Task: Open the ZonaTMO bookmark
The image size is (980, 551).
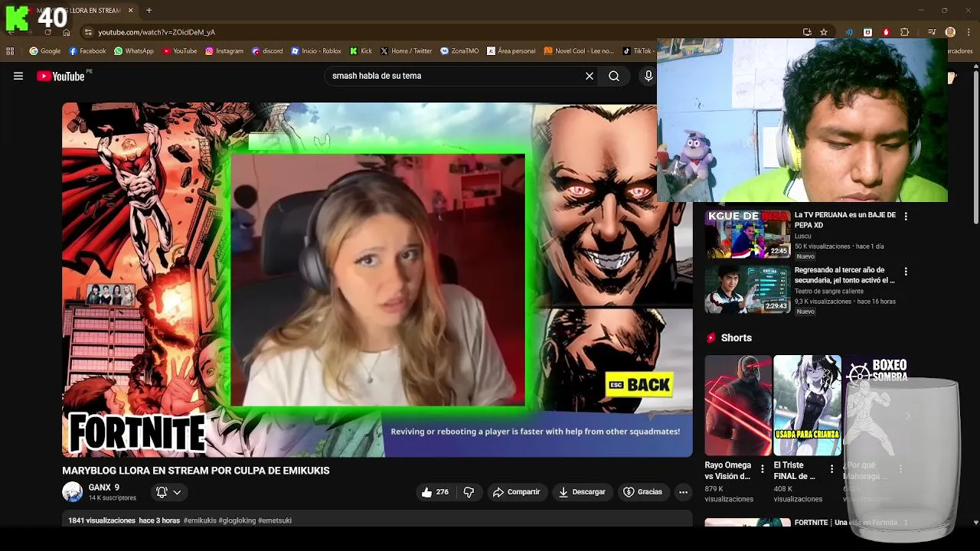Action: tap(459, 51)
